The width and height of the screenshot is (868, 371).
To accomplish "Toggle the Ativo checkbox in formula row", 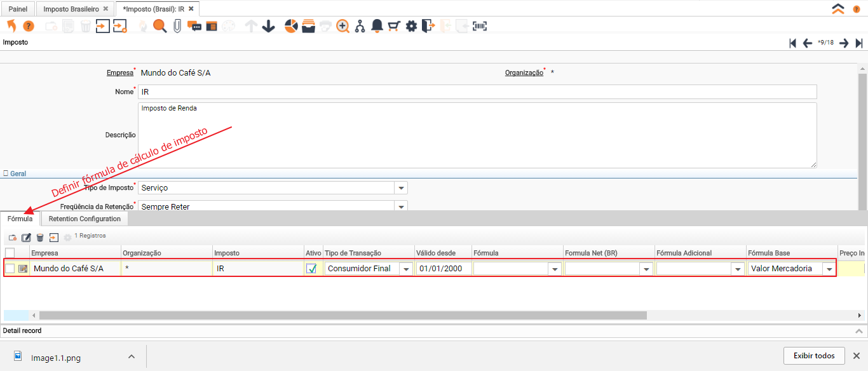I will coord(311,269).
